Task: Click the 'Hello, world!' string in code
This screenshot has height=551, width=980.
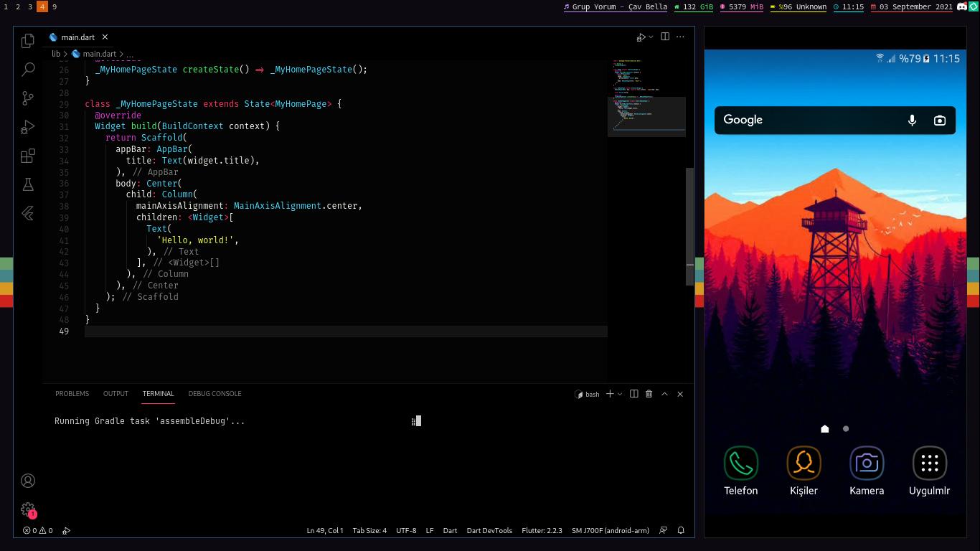Action: click(x=195, y=240)
